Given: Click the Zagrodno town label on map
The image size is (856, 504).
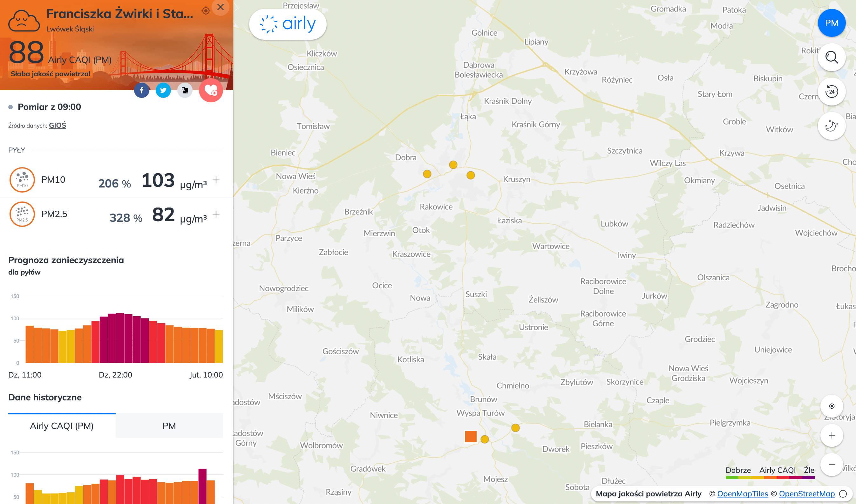Looking at the screenshot, I should coord(782,305).
